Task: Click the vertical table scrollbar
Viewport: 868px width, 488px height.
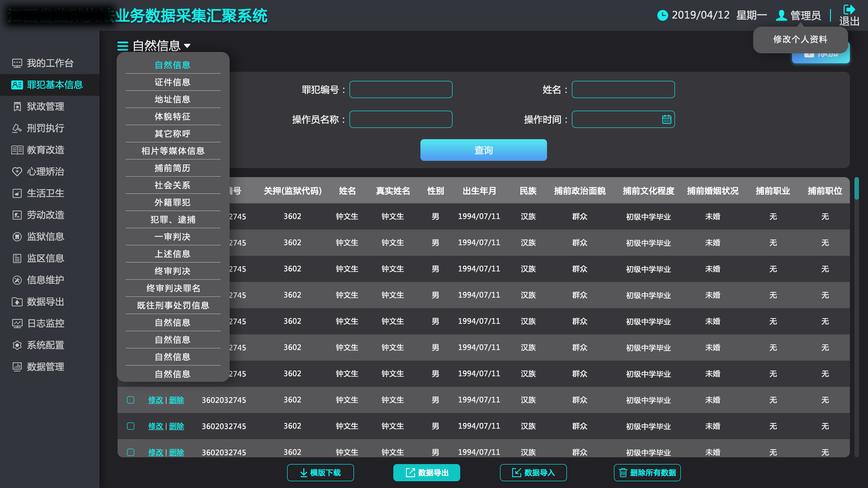Action: click(x=856, y=188)
